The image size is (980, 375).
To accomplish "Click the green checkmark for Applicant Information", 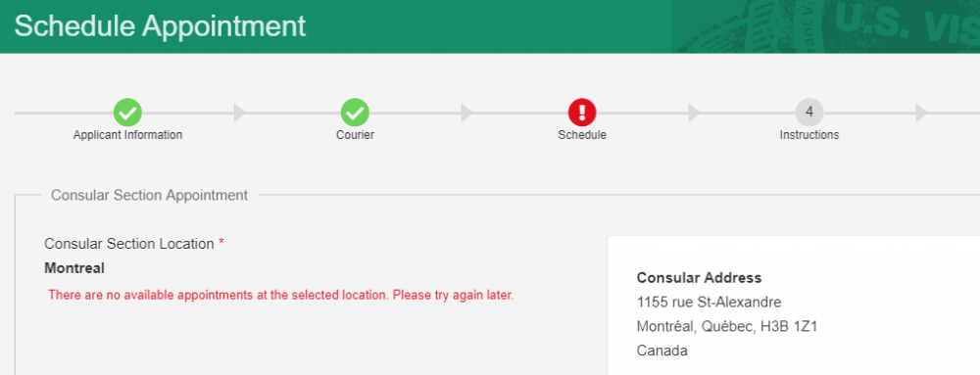I will [127, 113].
